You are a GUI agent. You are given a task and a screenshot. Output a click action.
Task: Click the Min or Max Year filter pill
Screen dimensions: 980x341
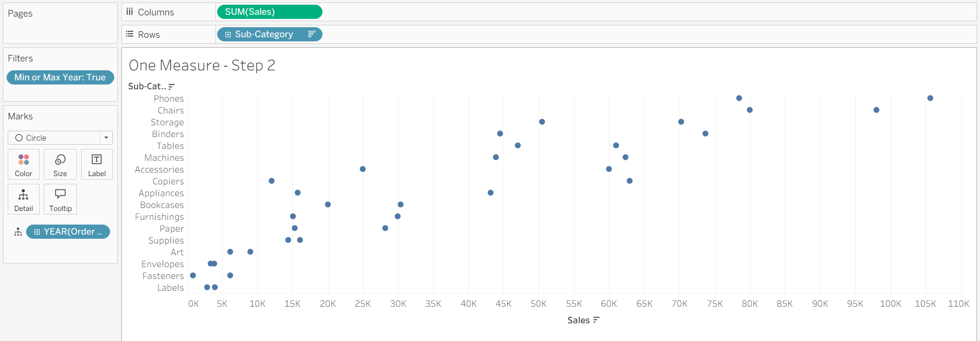pyautogui.click(x=60, y=77)
